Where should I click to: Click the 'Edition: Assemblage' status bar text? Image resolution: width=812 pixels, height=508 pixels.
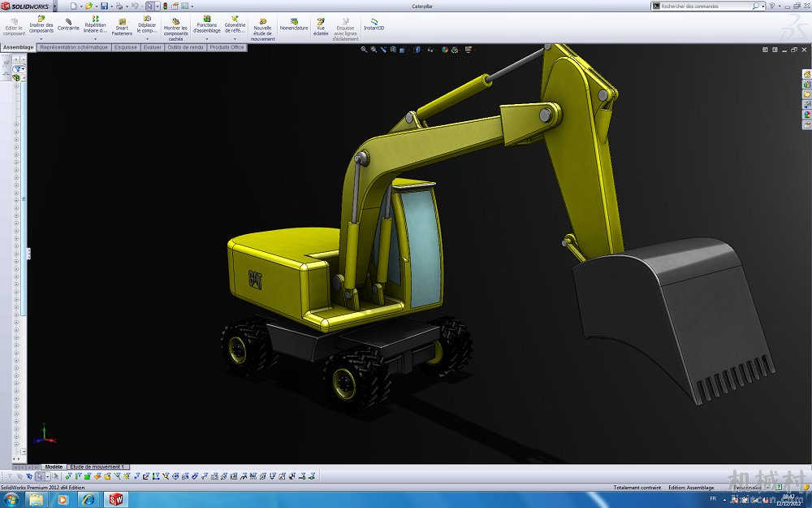[x=691, y=488]
